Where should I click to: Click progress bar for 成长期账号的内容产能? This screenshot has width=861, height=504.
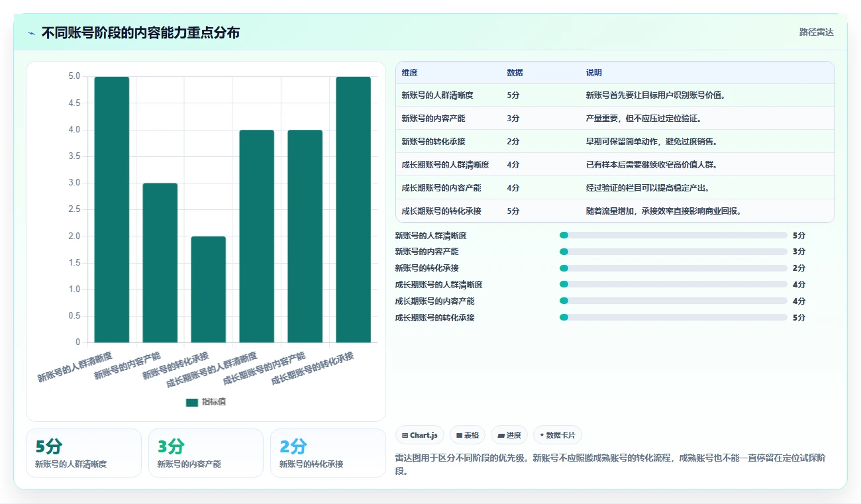[x=674, y=301]
